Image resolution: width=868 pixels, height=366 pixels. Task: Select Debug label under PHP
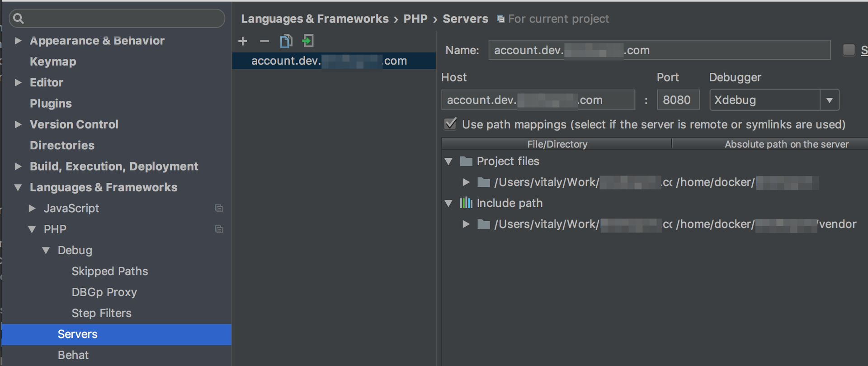click(75, 250)
